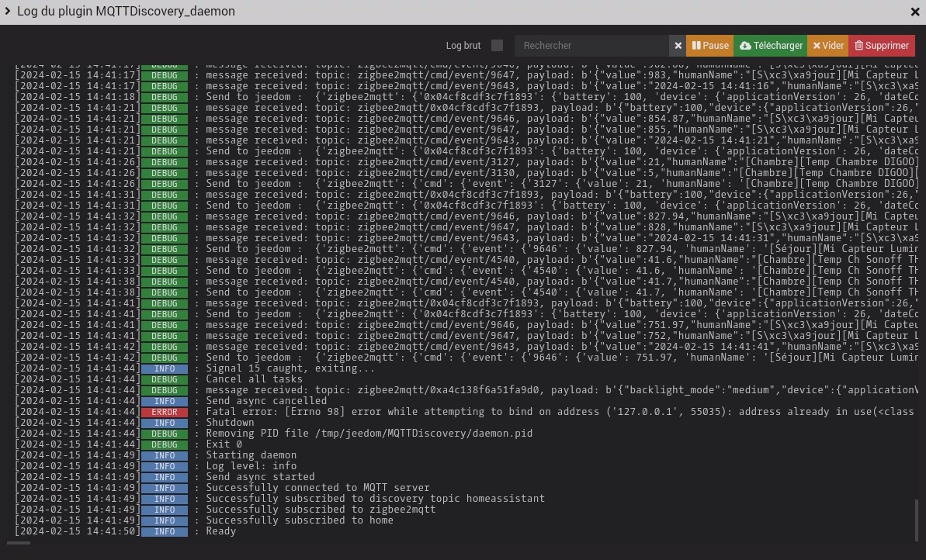The image size is (926, 560).
Task: Click the DEBUG badge on the 'Exit 0' line
Action: click(x=165, y=445)
